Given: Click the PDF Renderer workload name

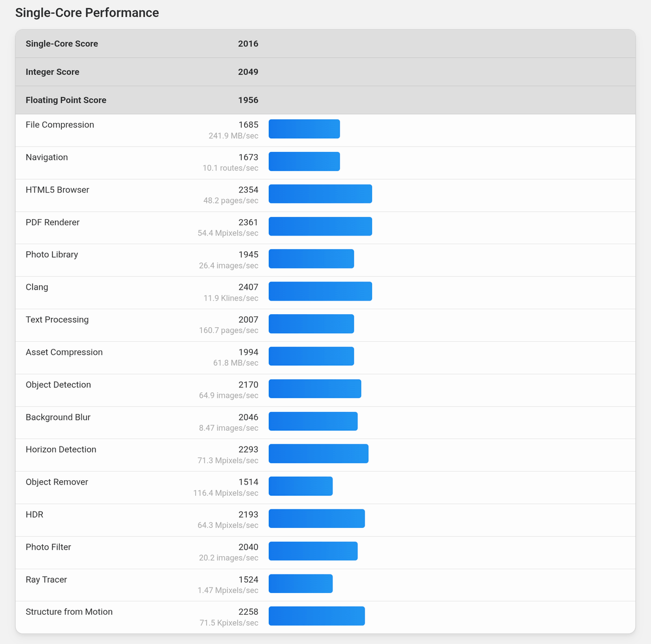Looking at the screenshot, I should point(53,222).
